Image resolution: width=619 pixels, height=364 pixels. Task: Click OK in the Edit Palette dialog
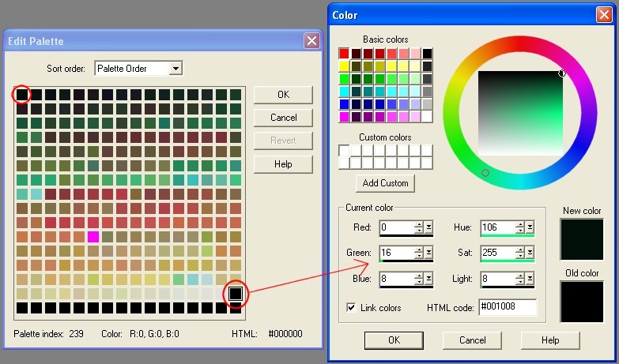[x=283, y=95]
